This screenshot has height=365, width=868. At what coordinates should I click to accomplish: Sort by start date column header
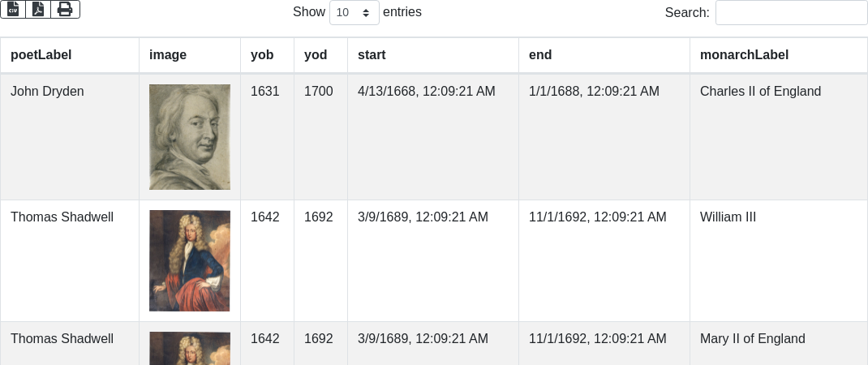coord(372,55)
